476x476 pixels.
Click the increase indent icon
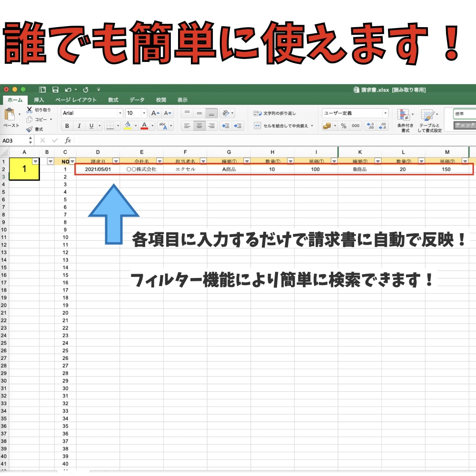[x=238, y=126]
